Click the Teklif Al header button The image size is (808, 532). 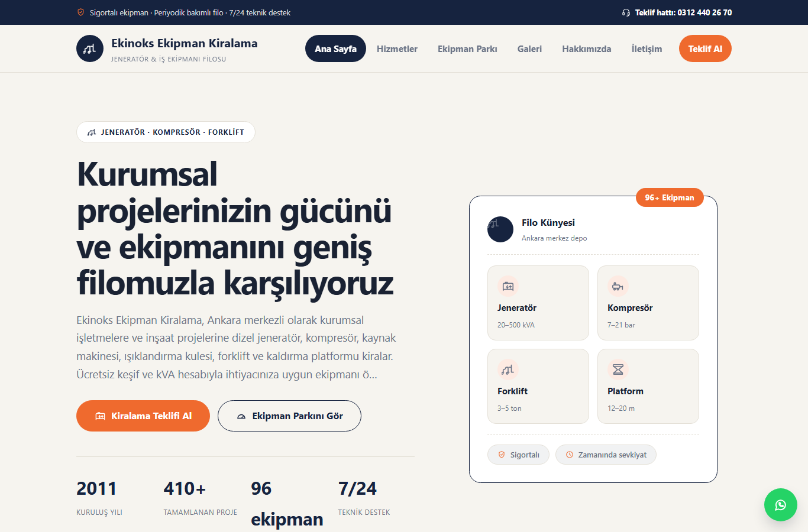coord(705,48)
